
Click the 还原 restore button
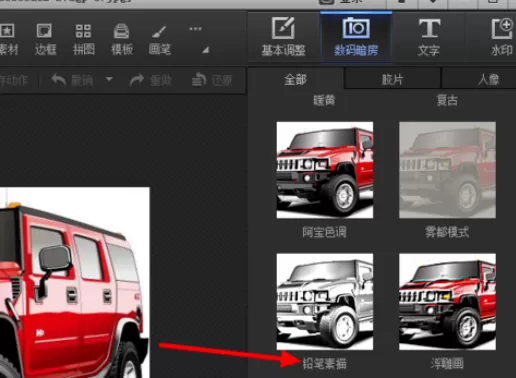212,80
